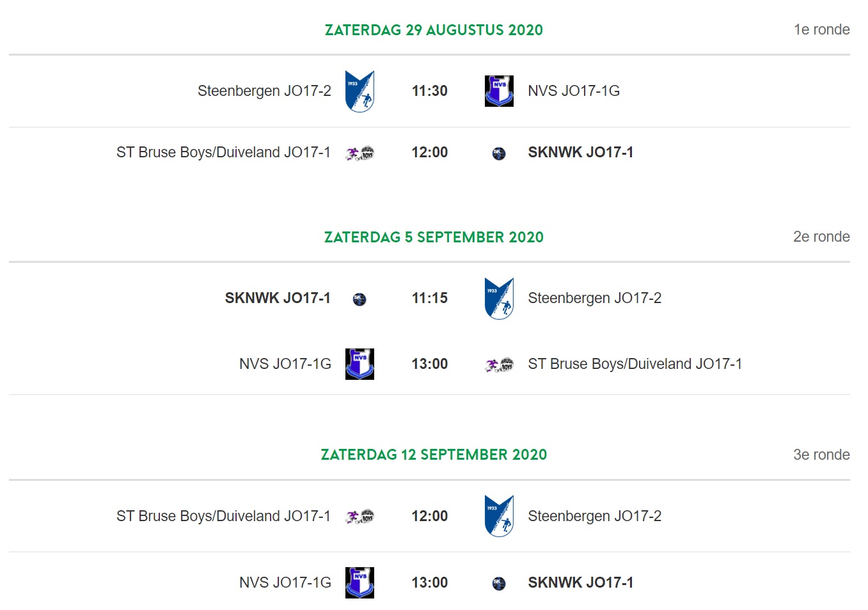This screenshot has width=868, height=610.
Task: Click NVS crest in 5 September 13:00 match
Action: 359,364
